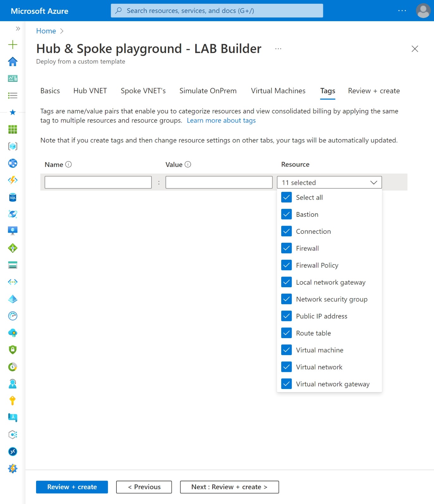434x504 pixels.
Task: Open the Security Center shield icon
Action: tap(13, 350)
